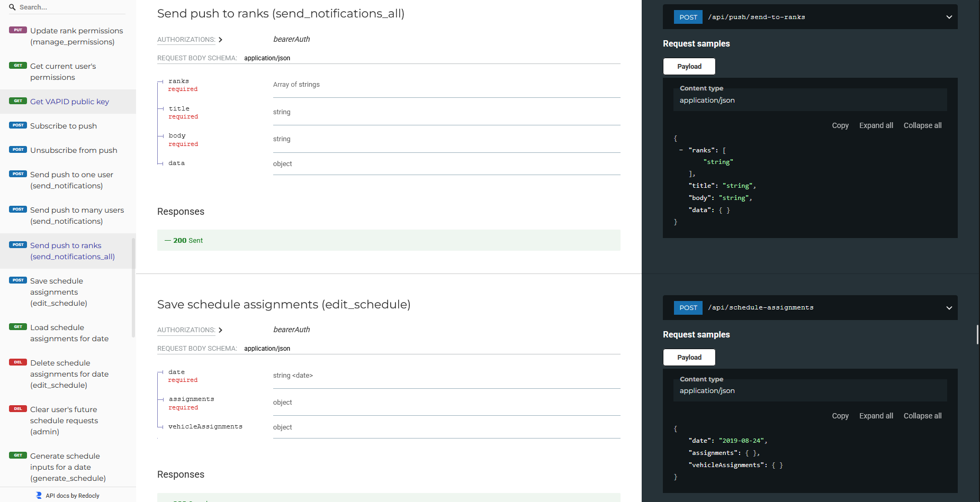Click the GET badge beside Get VAPID public key
Viewport: 980px width, 502px height.
(x=17, y=101)
